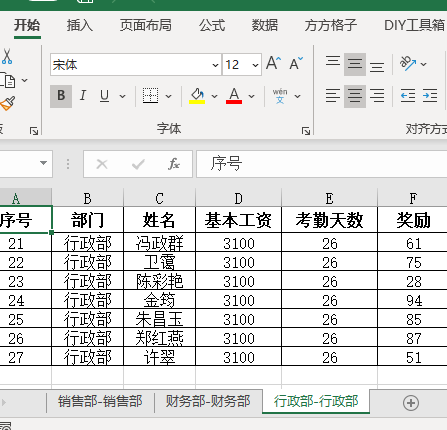Switch to 开始 ribbon tab
447x430 pixels.
coord(27,25)
